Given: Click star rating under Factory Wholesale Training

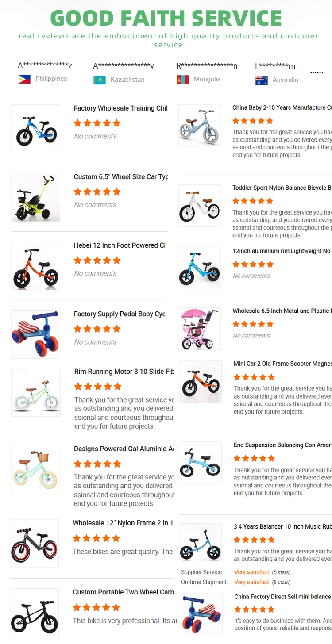Looking at the screenshot, I should click(x=97, y=123).
